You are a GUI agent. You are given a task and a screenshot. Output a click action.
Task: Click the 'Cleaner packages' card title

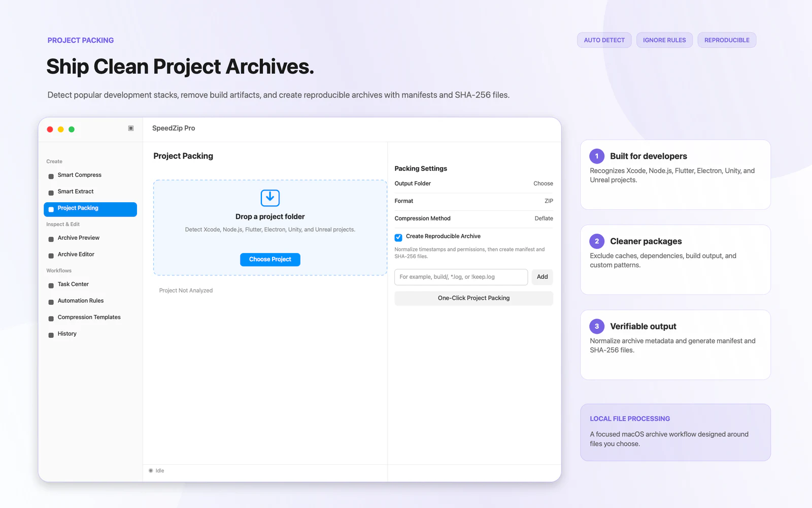pos(646,241)
